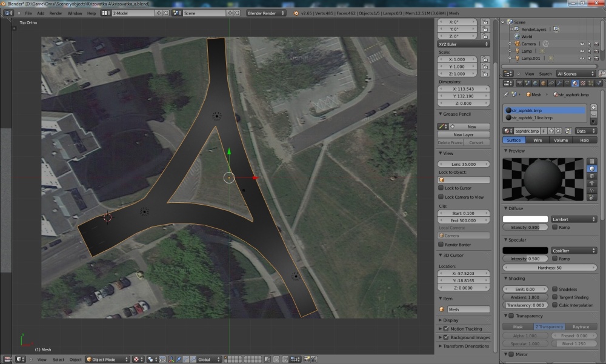This screenshot has width=606, height=364.
Task: Open the Object Mode dropdown
Action: [x=108, y=359]
